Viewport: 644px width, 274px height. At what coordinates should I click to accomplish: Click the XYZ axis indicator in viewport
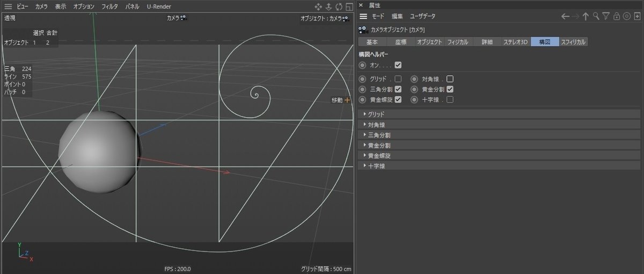click(x=24, y=253)
